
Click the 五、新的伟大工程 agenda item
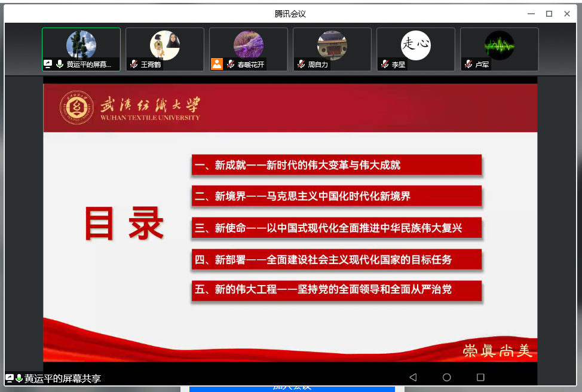(336, 290)
